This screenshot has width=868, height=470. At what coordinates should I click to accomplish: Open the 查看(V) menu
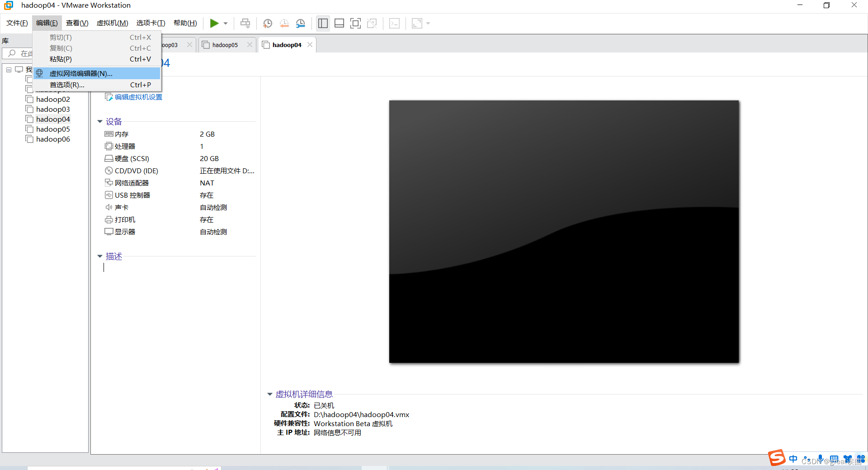point(77,23)
